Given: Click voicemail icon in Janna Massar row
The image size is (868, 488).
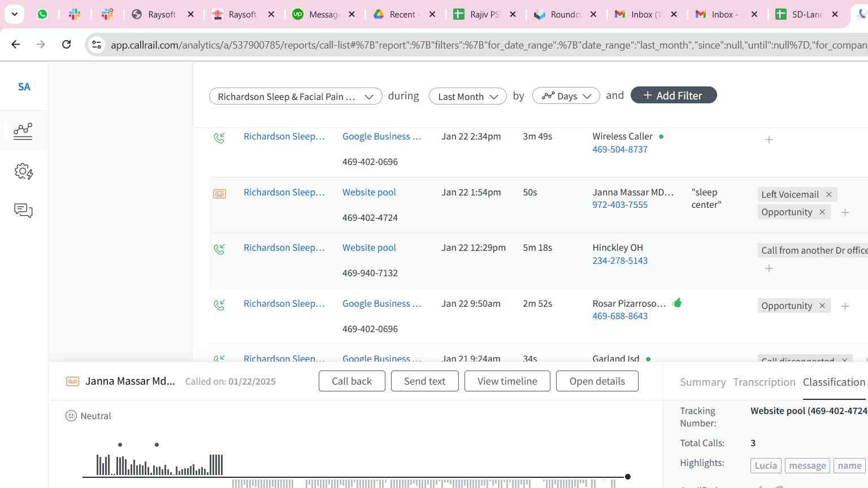Looking at the screenshot, I should point(219,194).
